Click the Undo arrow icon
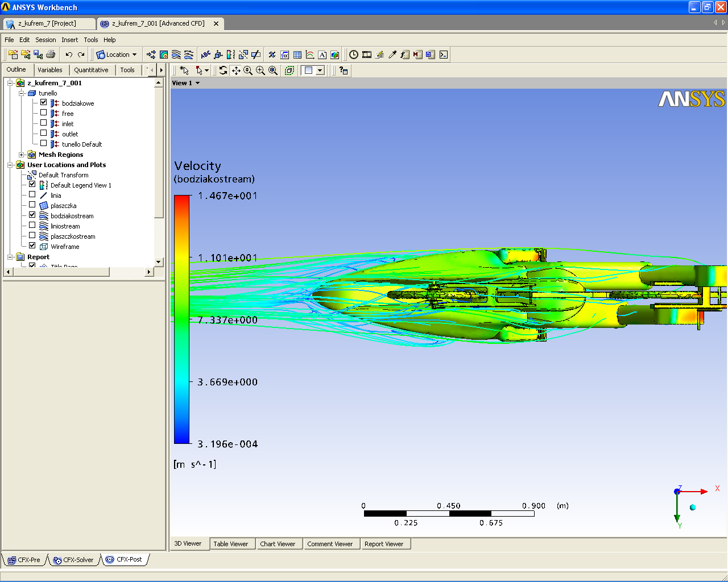728x582 pixels. point(69,55)
